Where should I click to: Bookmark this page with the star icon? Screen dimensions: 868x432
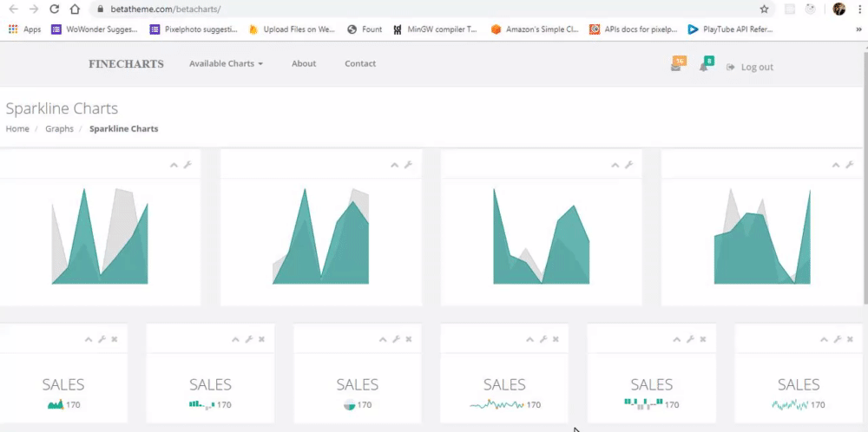point(765,9)
